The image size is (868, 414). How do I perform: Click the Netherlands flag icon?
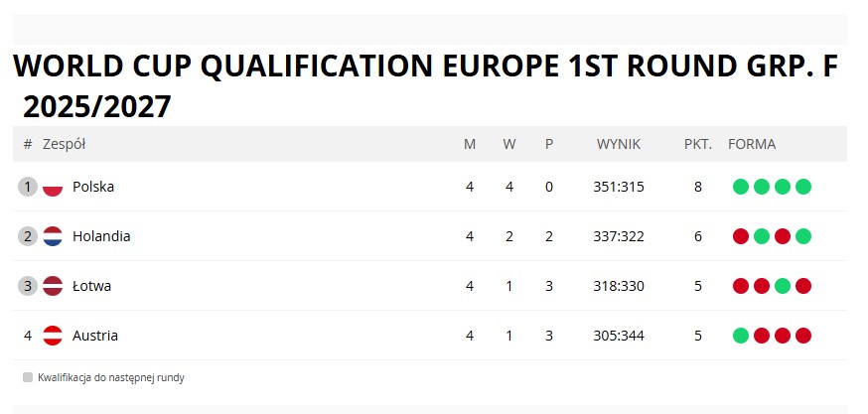point(53,236)
